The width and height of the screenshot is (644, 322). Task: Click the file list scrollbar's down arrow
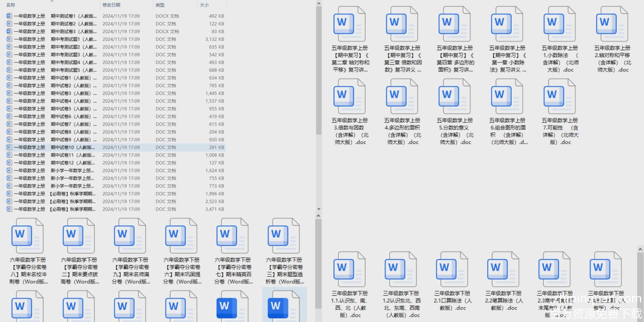(x=318, y=209)
